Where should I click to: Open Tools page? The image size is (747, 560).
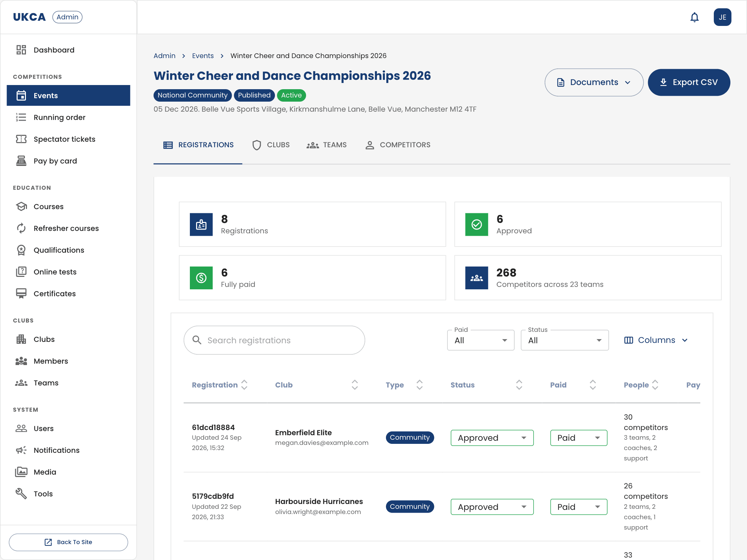pyautogui.click(x=68, y=494)
